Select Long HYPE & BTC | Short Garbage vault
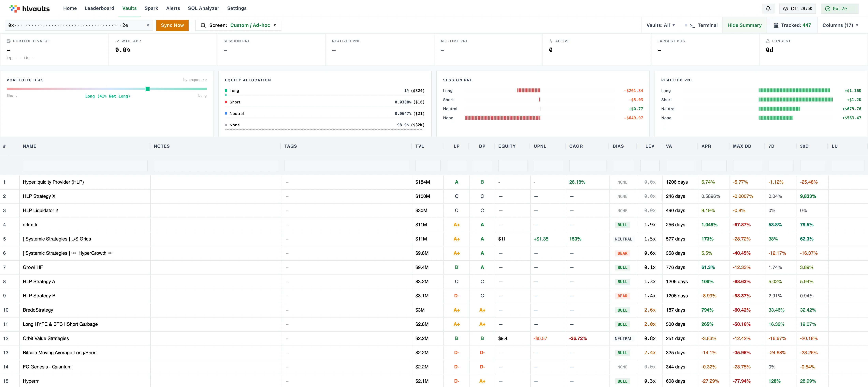This screenshot has width=868, height=387. [x=60, y=324]
